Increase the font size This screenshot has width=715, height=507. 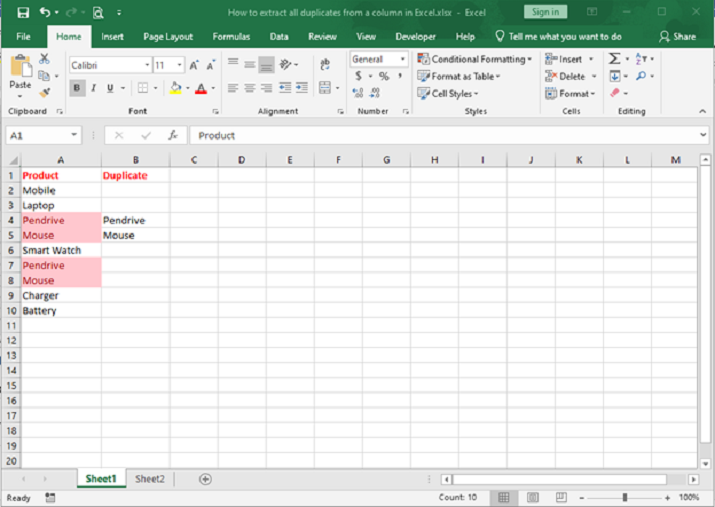pos(194,65)
